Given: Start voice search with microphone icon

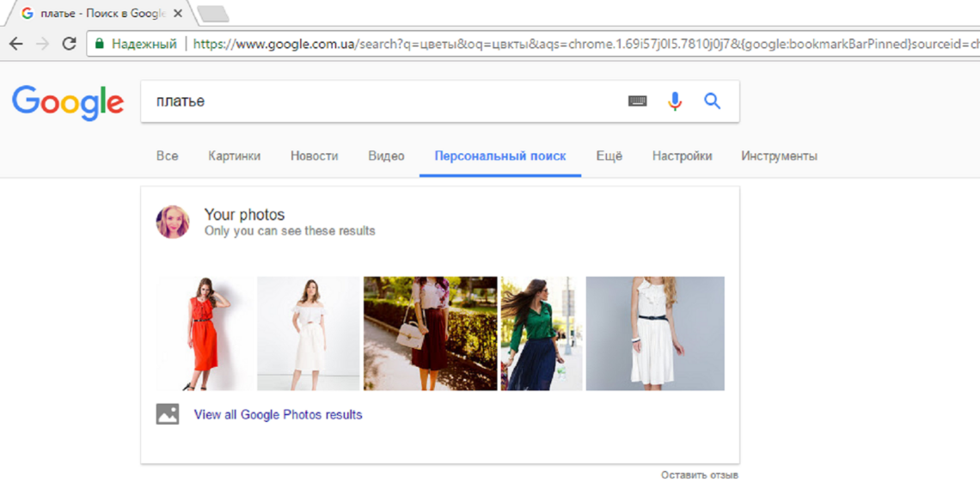Looking at the screenshot, I should coord(675,101).
